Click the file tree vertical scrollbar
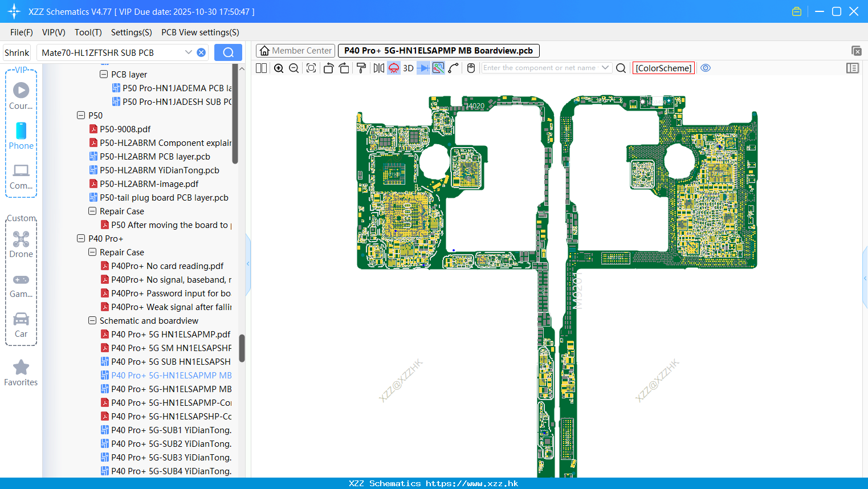Image resolution: width=868 pixels, height=489 pixels. tap(242, 348)
